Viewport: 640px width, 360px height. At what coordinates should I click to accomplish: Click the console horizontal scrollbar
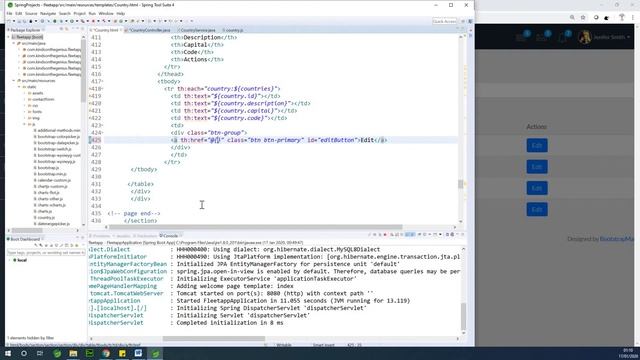tap(214, 338)
